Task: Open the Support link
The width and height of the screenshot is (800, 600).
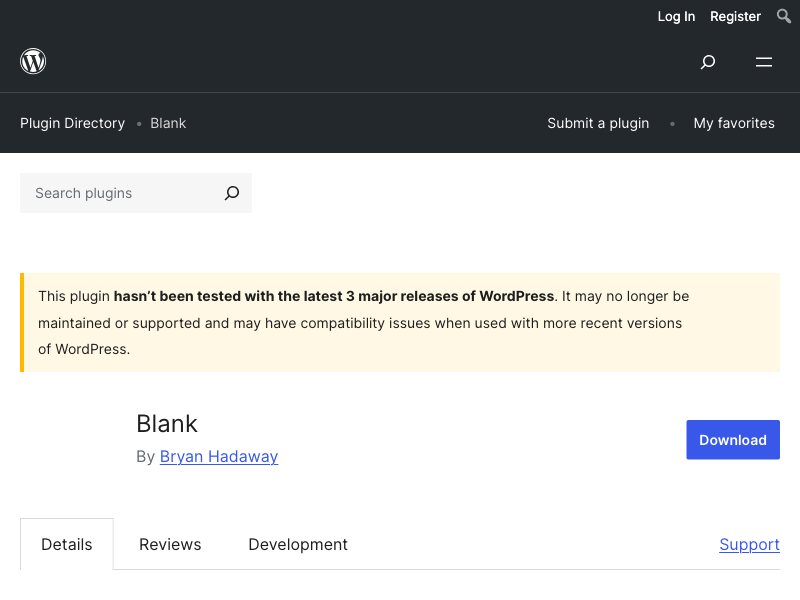Action: 749,544
